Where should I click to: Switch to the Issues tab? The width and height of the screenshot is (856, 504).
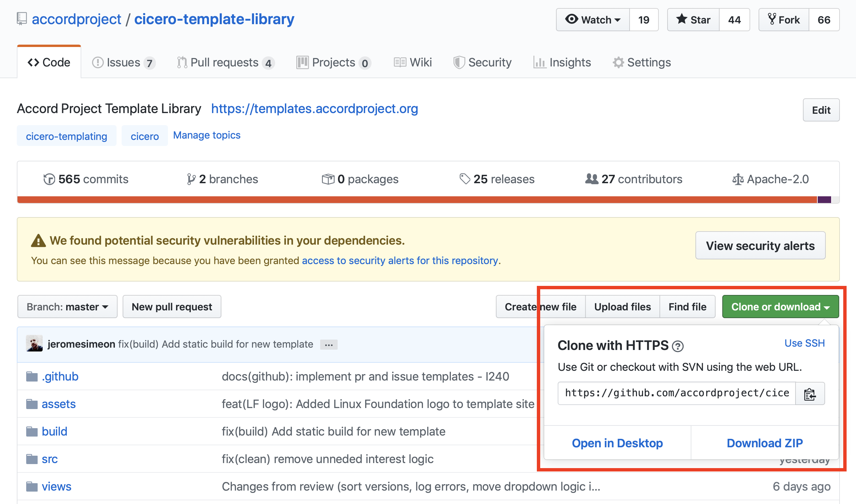click(x=123, y=62)
